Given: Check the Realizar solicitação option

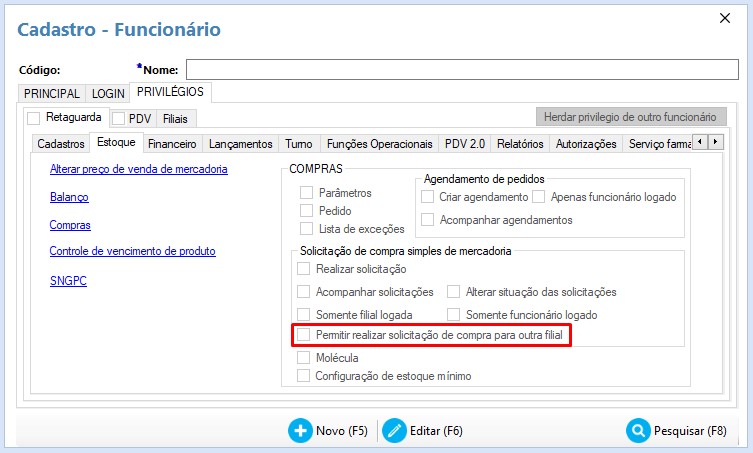Looking at the screenshot, I should pos(304,269).
